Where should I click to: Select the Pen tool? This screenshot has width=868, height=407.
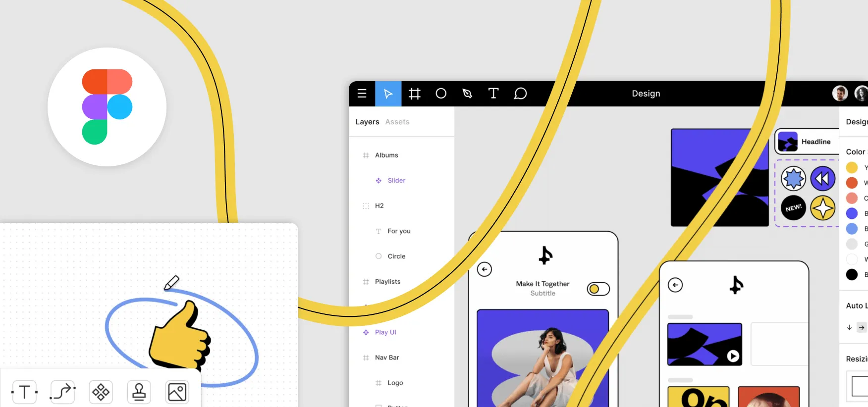[467, 94]
